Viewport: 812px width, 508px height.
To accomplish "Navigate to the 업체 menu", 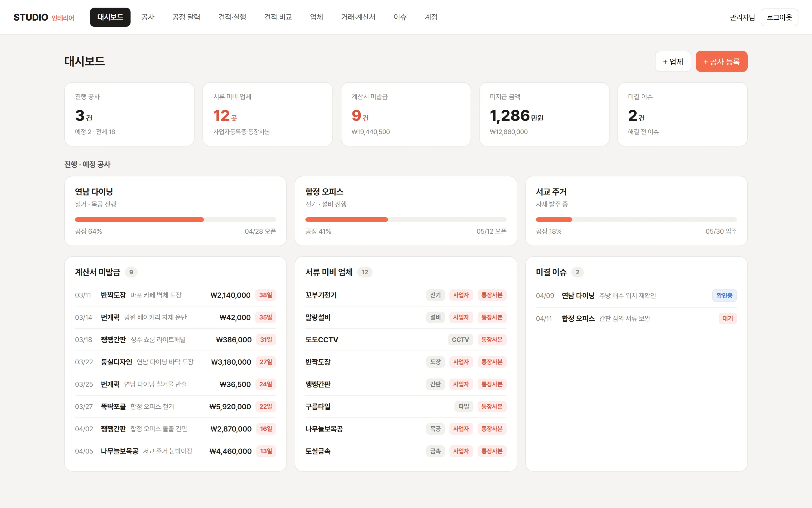I will tap(316, 17).
